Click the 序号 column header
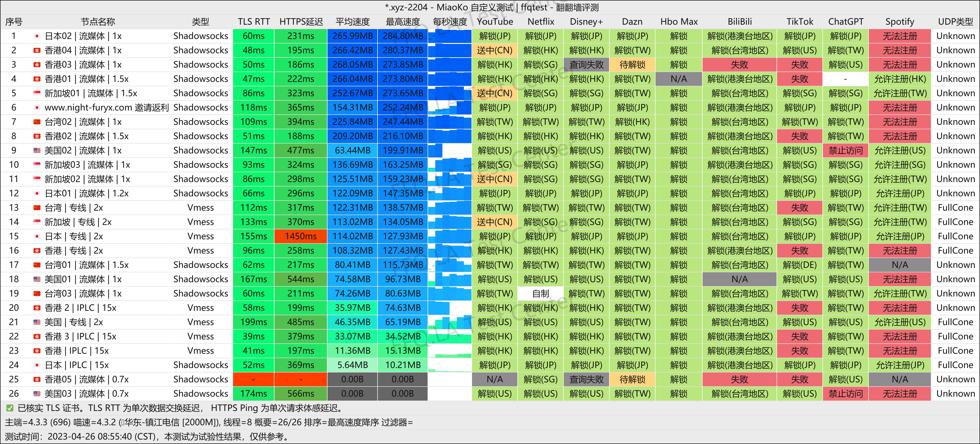980x444 pixels. click(x=14, y=22)
